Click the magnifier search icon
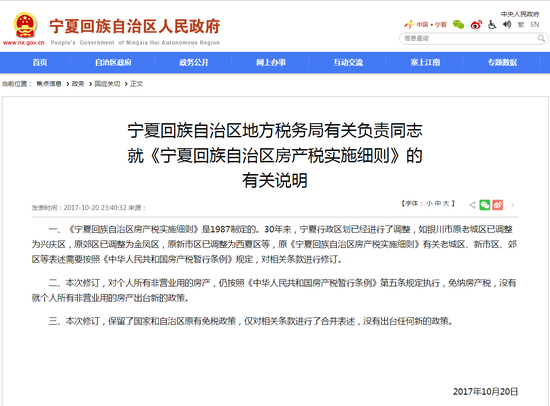 541,38
